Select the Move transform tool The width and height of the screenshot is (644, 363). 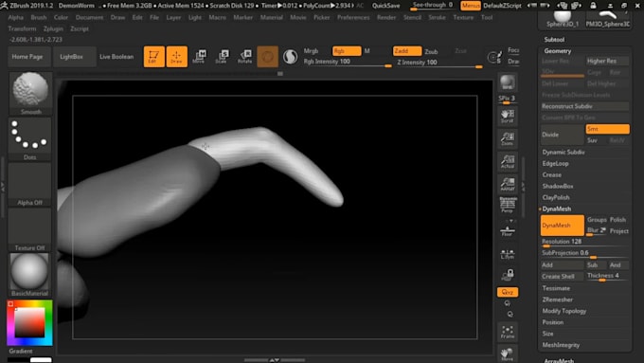tap(199, 57)
